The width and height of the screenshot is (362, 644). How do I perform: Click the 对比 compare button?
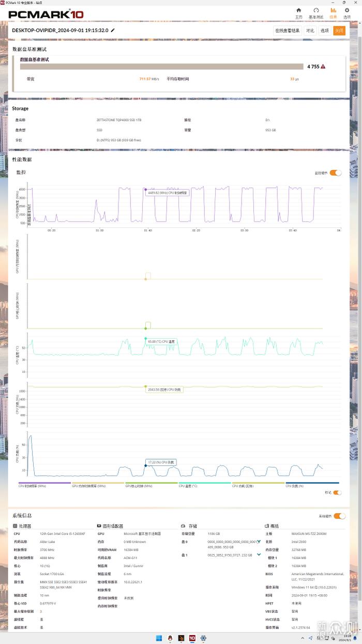[310, 31]
